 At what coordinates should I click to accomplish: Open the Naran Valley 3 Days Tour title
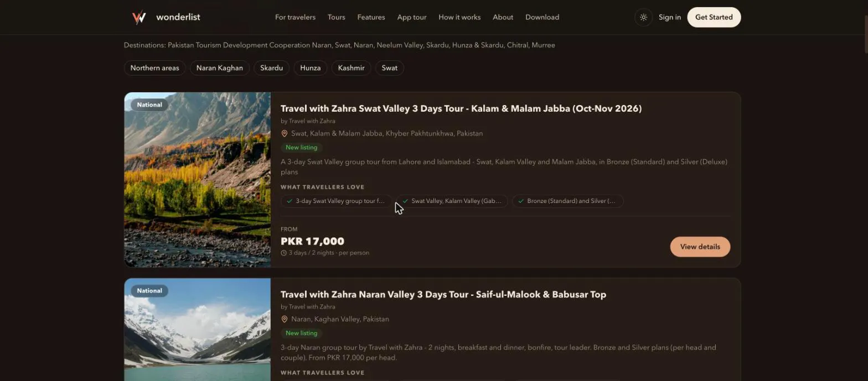[x=443, y=294]
